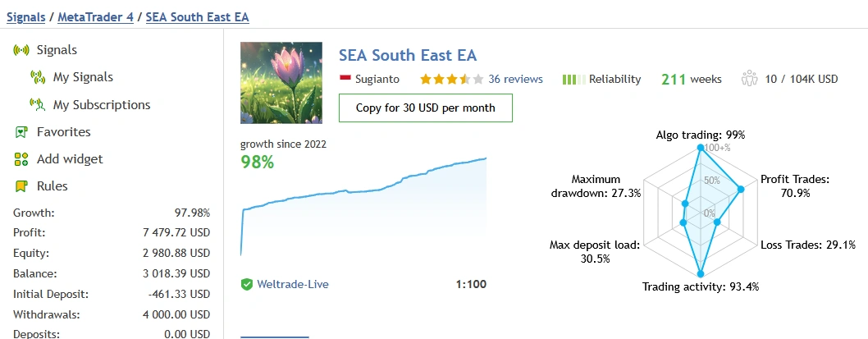Click the My Subscriptions icon
The image size is (868, 339).
pos(37,105)
